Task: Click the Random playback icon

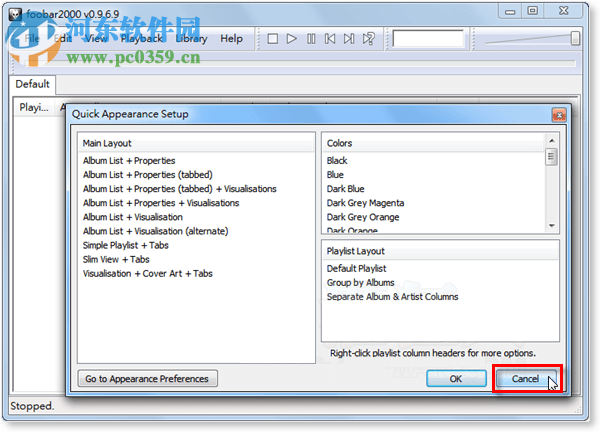Action: (368, 39)
